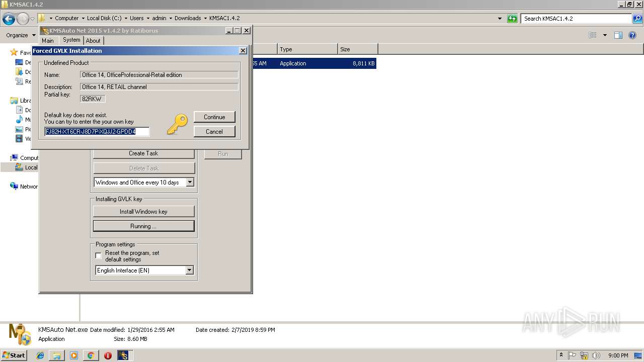Screen dimensions: 644x362
Task: Expand the dropdown arrow after Local Disk (C:)
Action: (125, 18)
